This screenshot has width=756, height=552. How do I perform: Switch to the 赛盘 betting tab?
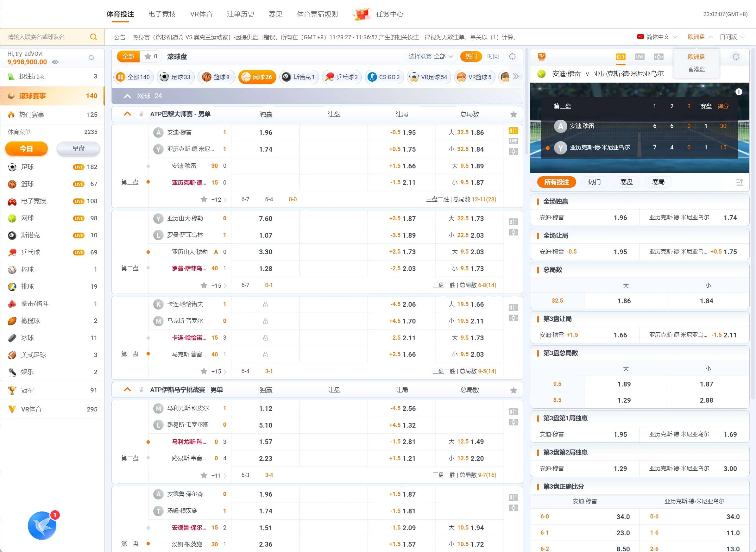point(626,182)
